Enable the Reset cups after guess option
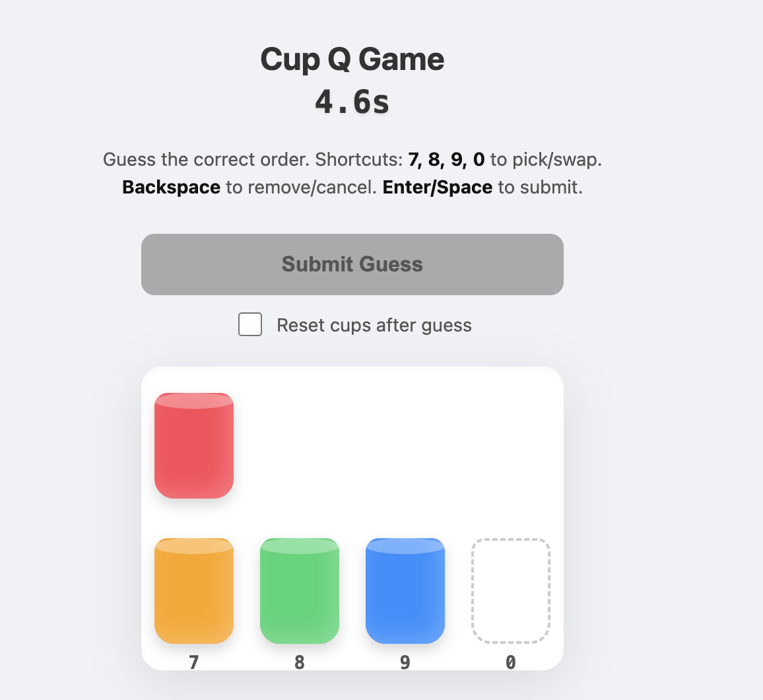The image size is (763, 700). click(x=249, y=324)
